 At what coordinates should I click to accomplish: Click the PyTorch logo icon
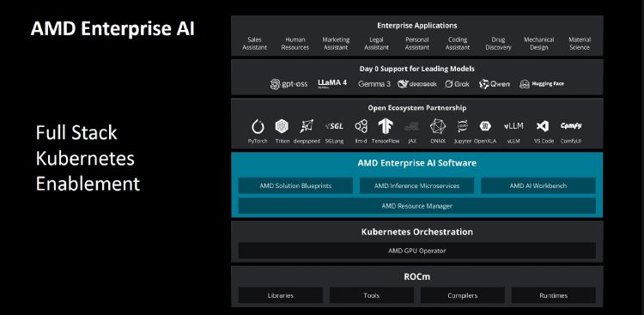click(258, 126)
